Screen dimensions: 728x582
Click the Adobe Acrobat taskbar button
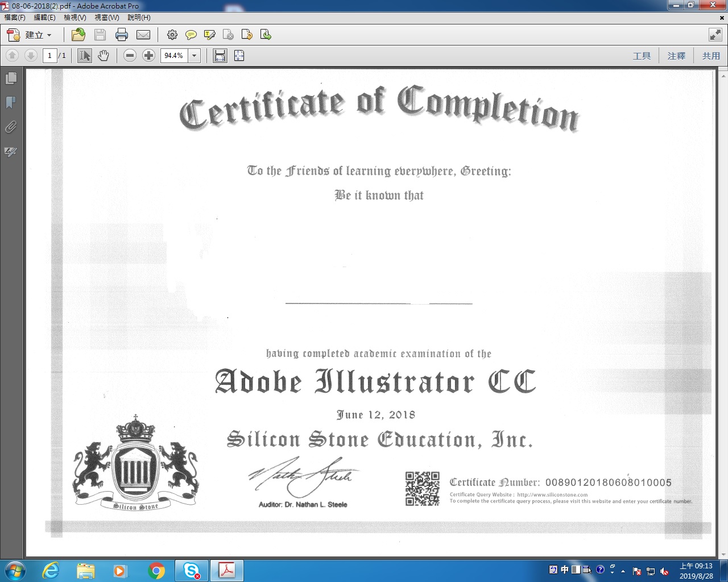227,571
